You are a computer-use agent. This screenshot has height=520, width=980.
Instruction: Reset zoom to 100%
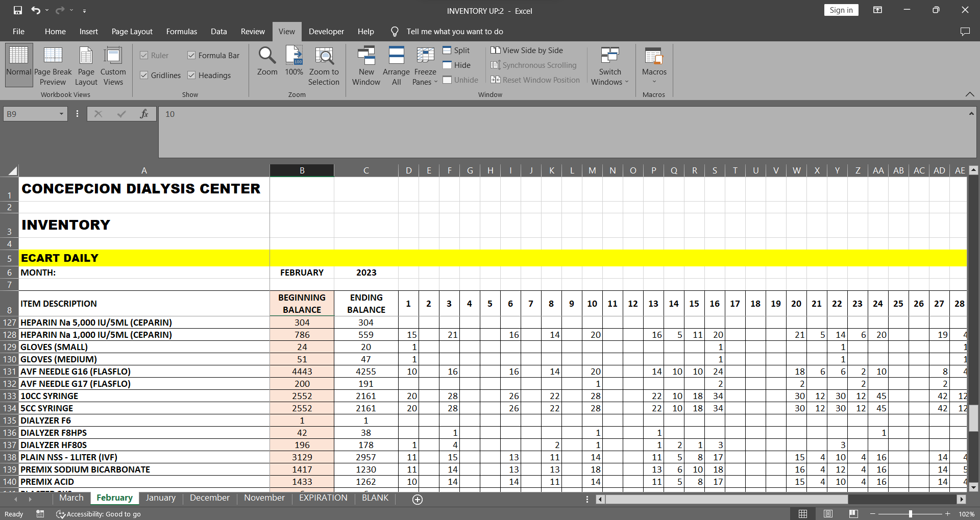pos(294,61)
